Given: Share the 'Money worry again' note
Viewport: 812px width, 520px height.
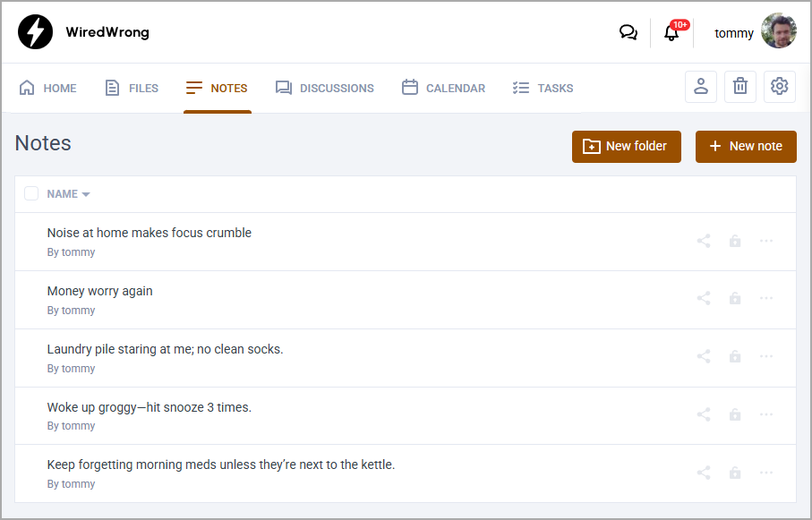Looking at the screenshot, I should (704, 299).
